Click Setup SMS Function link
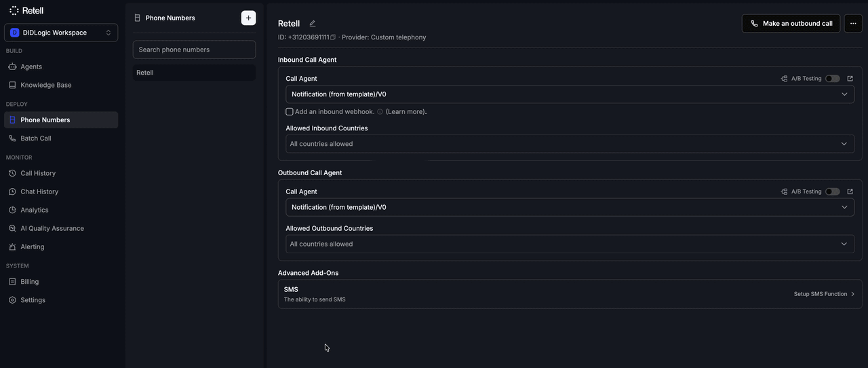This screenshot has height=368, width=868. 824,294
